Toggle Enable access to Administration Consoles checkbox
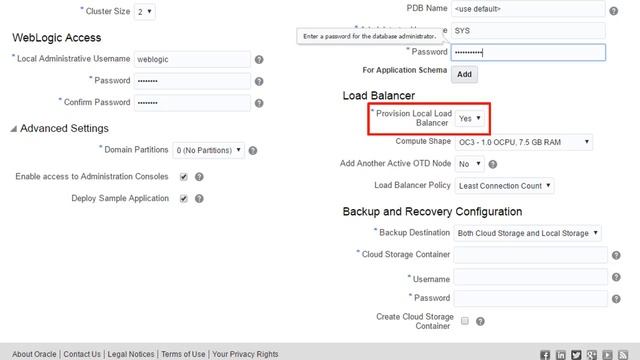Viewport: 640px width, 360px height. point(184,177)
